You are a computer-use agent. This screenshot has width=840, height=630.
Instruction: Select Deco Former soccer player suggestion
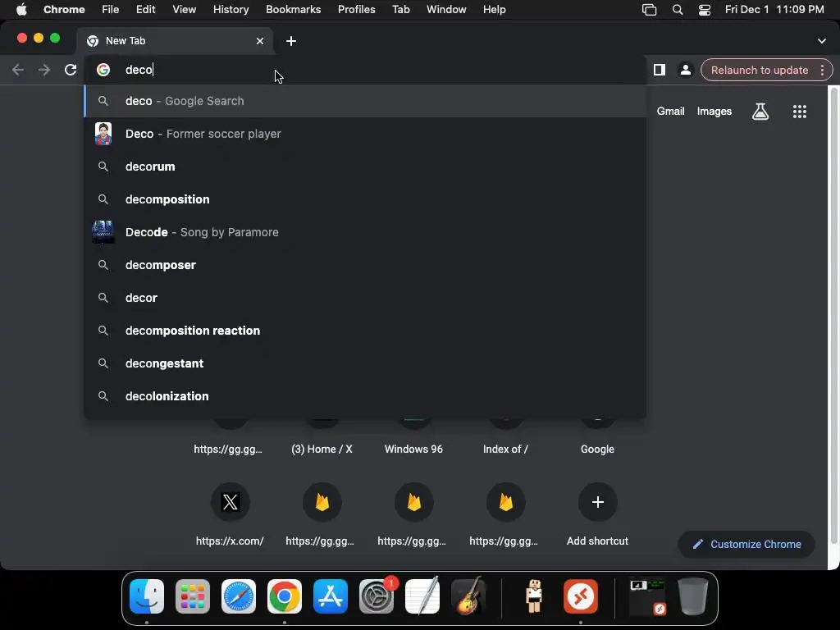365,134
